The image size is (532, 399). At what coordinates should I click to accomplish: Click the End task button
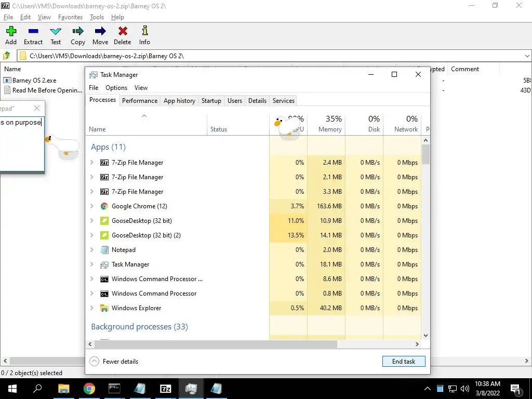tap(404, 362)
